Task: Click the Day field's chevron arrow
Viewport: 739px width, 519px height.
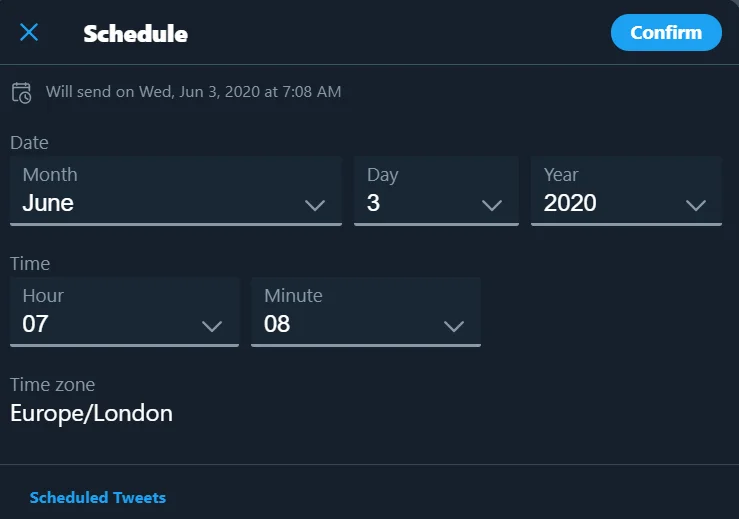Action: 491,205
